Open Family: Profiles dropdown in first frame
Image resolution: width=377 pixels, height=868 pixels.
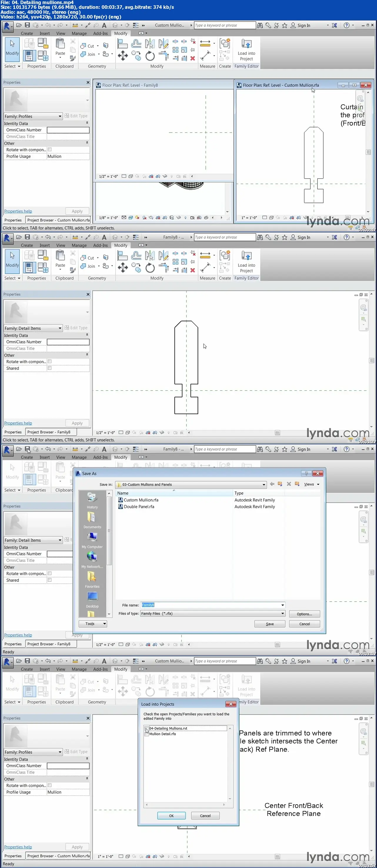click(33, 116)
